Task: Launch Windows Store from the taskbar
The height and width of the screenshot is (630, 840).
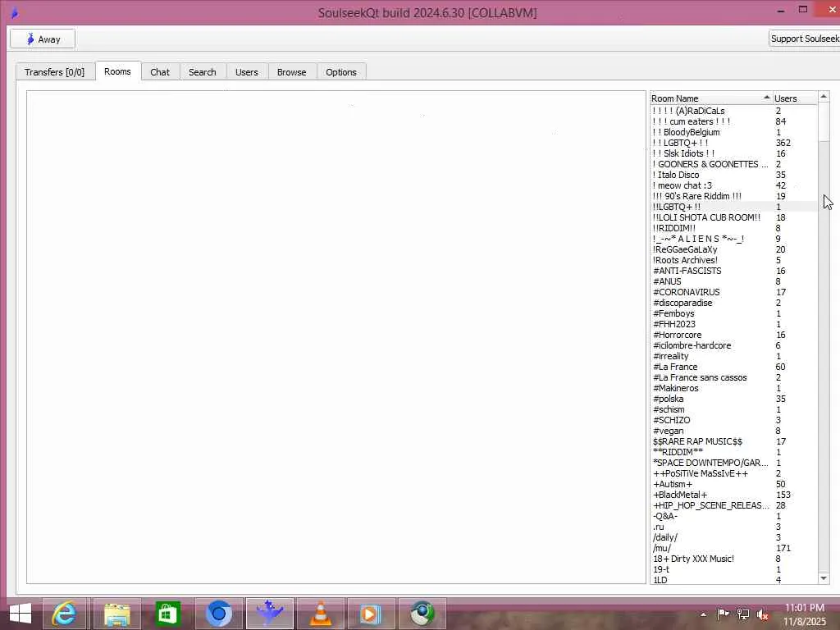Action: [167, 614]
